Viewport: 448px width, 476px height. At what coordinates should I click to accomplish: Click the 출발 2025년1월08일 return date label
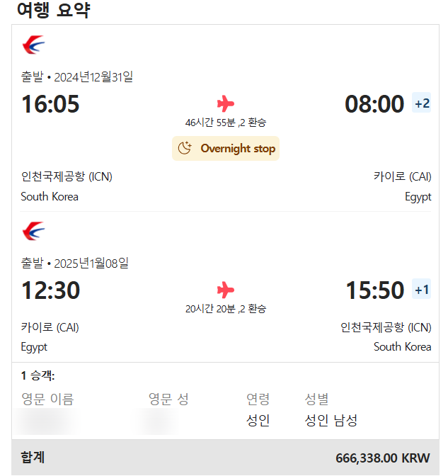[75, 263]
